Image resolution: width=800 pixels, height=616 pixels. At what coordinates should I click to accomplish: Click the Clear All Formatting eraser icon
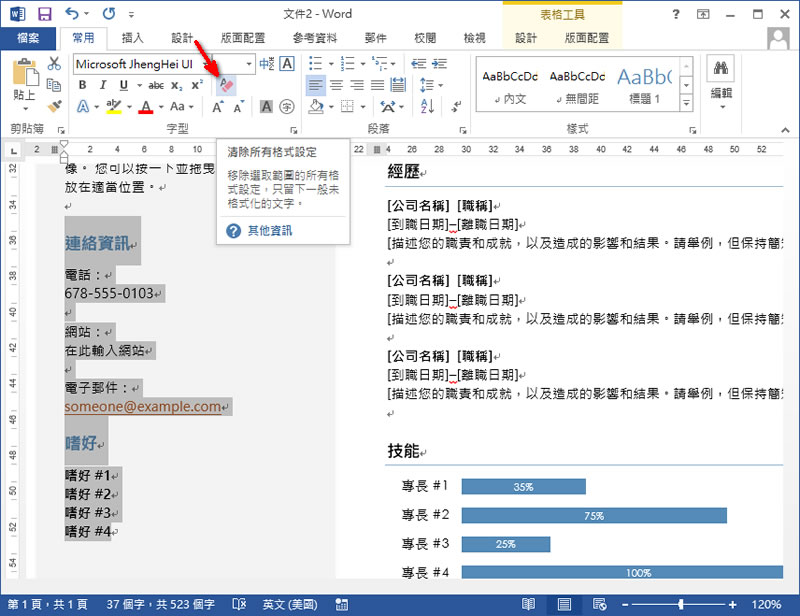(x=226, y=85)
